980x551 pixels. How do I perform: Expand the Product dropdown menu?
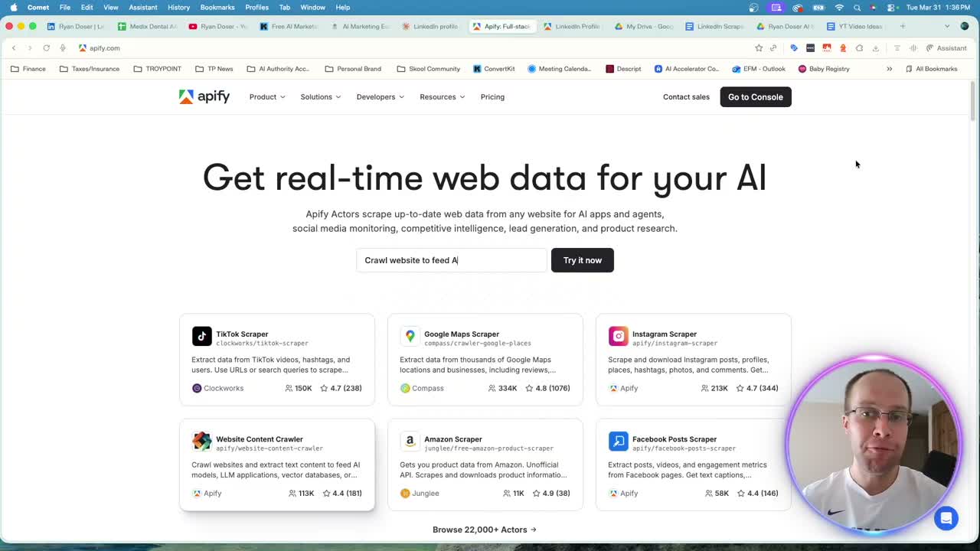(267, 97)
